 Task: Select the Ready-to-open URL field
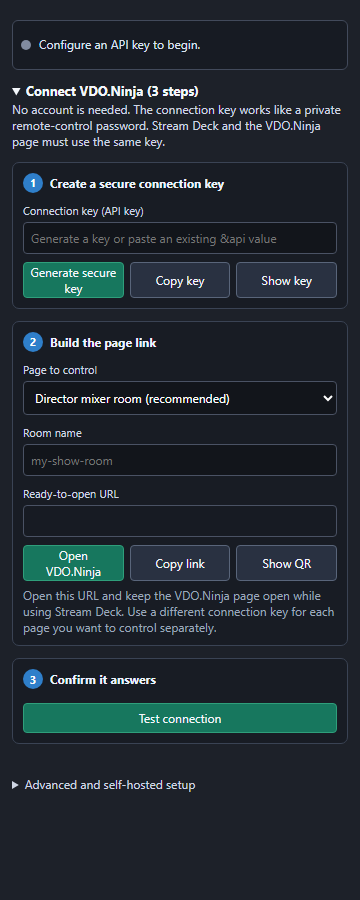[x=180, y=521]
